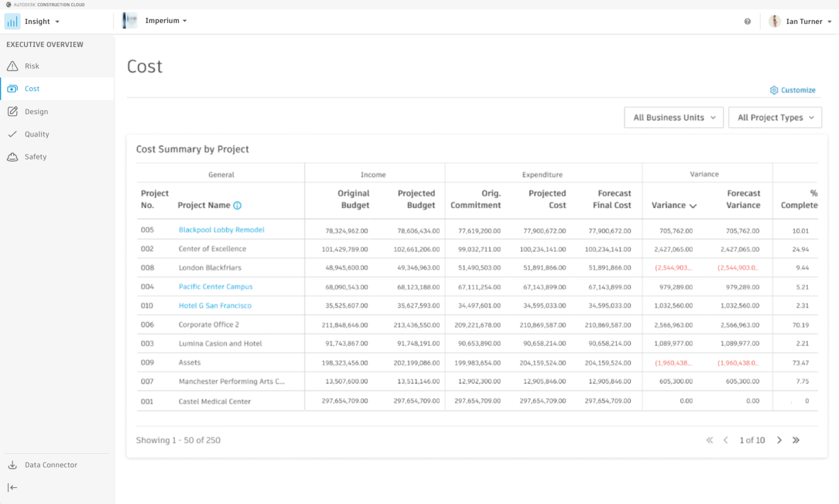Click the Castel Medical Center project name

(x=214, y=401)
